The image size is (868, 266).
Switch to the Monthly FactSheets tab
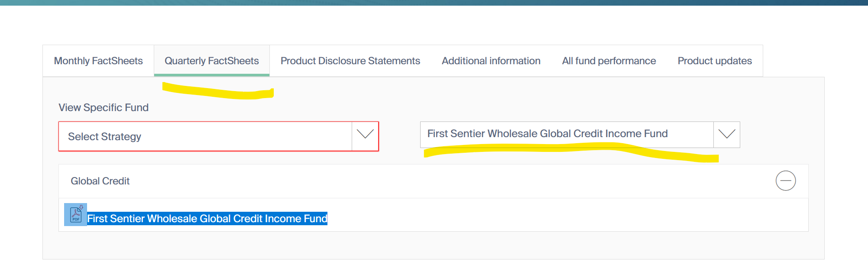tap(98, 61)
